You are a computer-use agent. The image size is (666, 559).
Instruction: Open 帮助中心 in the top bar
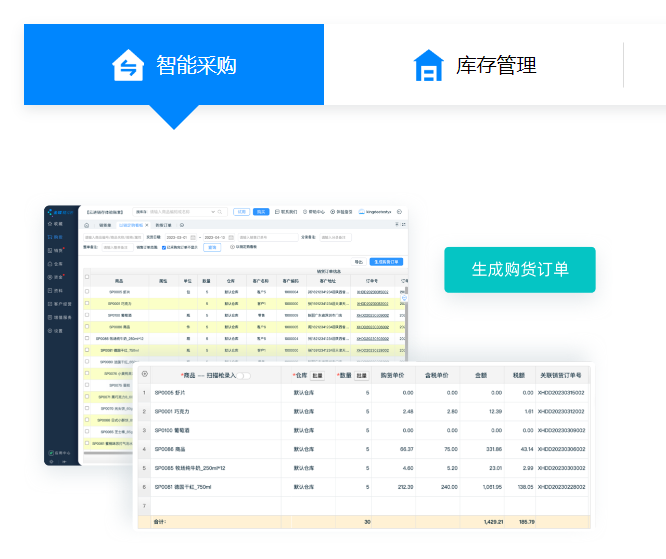click(314, 212)
